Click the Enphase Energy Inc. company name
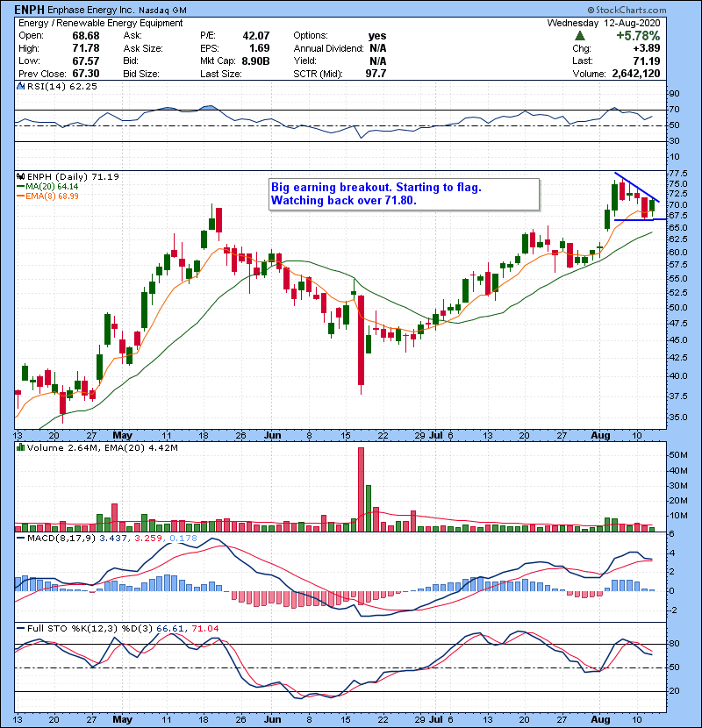Image resolution: width=702 pixels, height=728 pixels. (91, 10)
